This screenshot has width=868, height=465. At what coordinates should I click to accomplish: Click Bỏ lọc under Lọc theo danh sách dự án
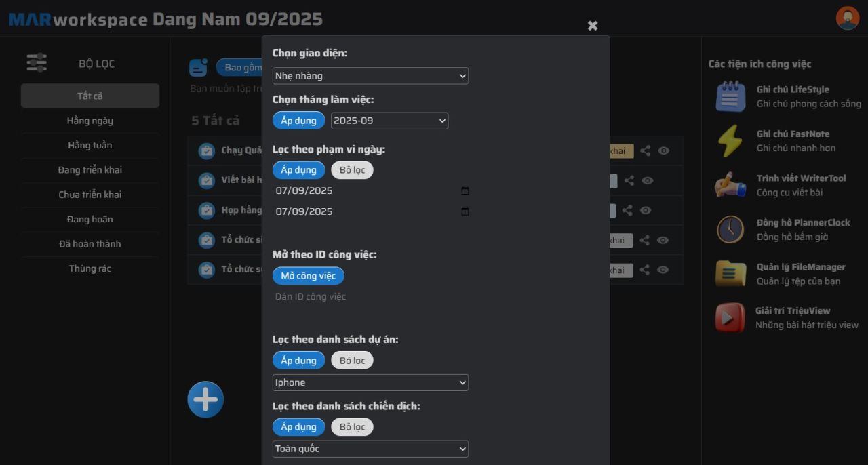point(352,361)
